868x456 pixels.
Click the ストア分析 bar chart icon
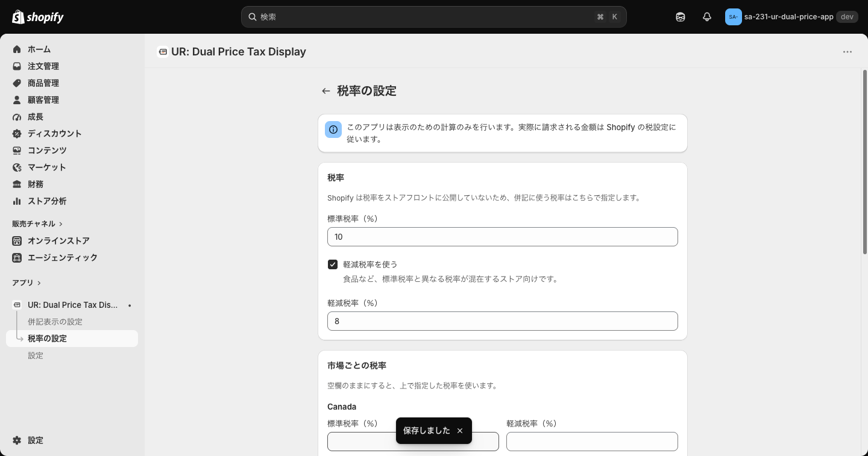tap(17, 201)
